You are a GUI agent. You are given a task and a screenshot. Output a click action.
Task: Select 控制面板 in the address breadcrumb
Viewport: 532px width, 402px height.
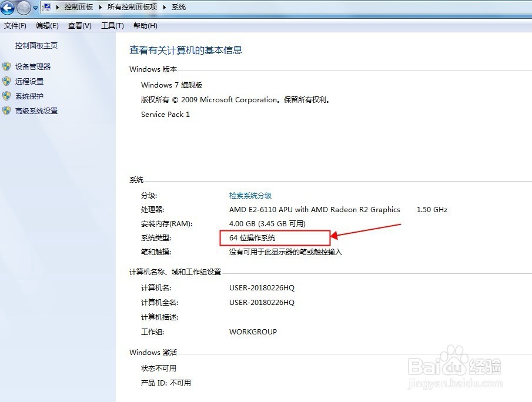coord(79,7)
